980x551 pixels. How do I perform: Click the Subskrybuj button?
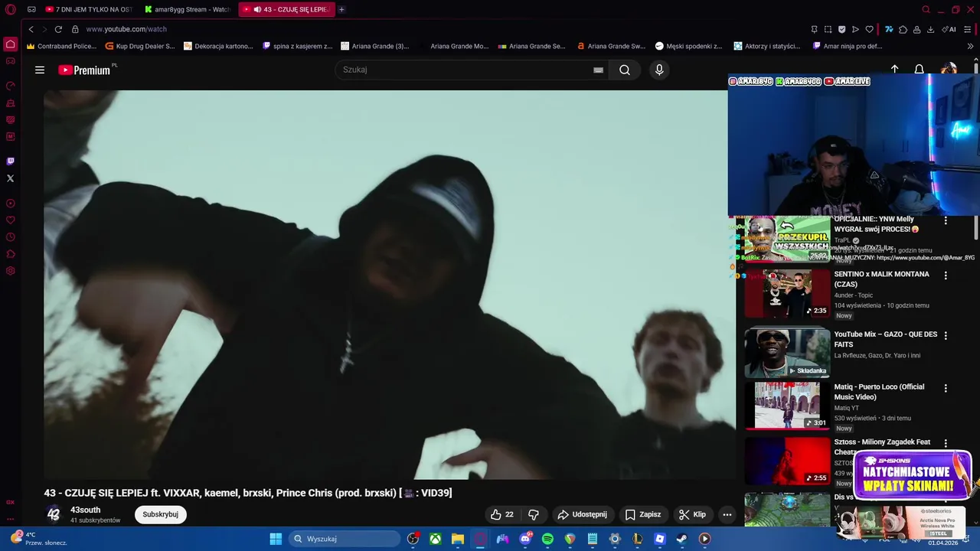[x=160, y=514]
